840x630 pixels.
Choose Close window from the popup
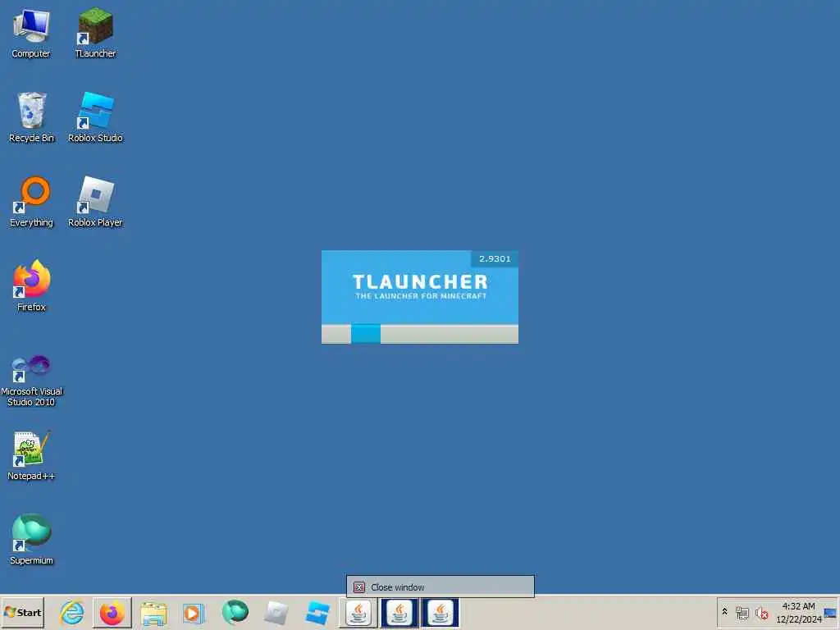click(x=441, y=587)
